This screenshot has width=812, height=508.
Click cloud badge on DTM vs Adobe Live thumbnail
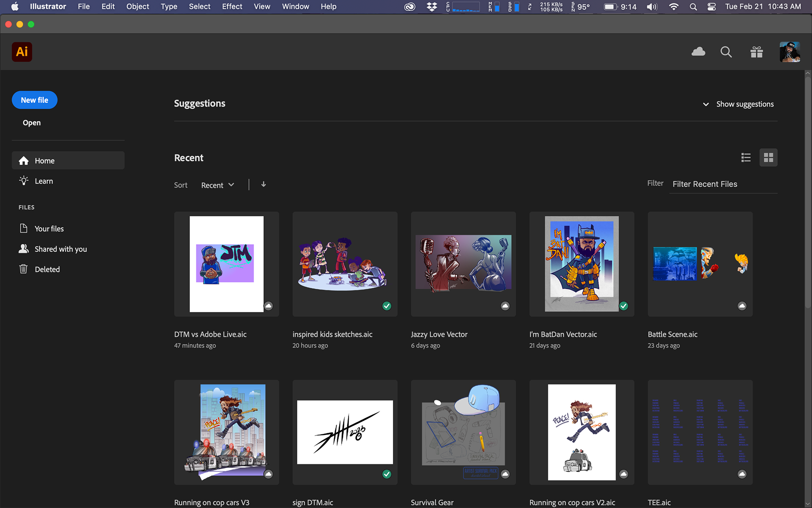269,306
